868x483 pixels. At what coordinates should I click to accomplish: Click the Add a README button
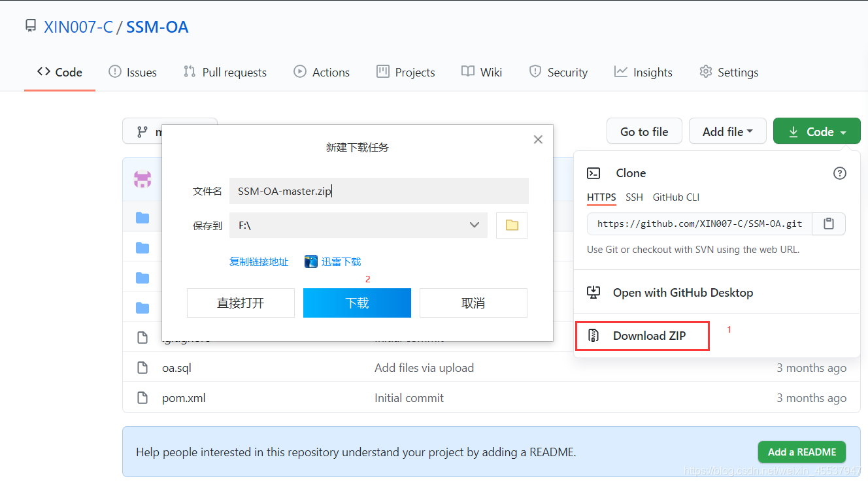(802, 452)
